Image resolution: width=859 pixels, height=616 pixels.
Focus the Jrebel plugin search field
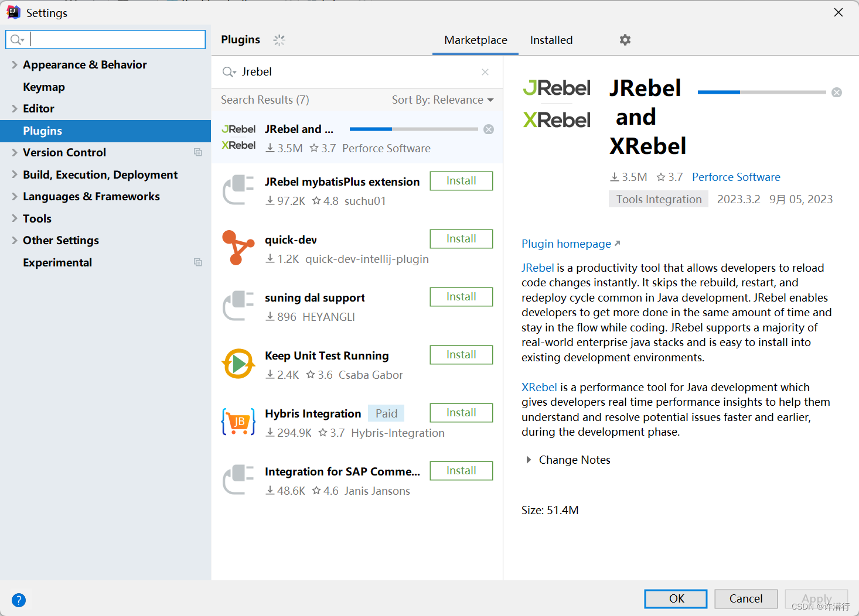pos(357,72)
